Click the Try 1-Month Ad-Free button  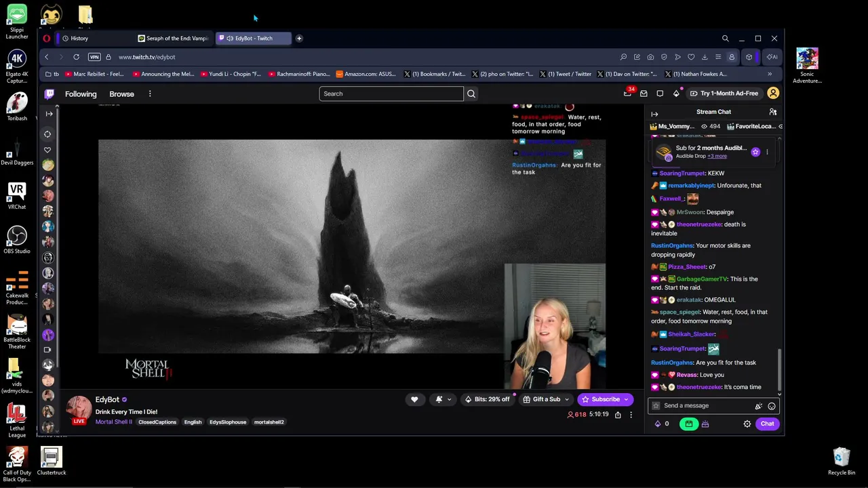pos(724,94)
